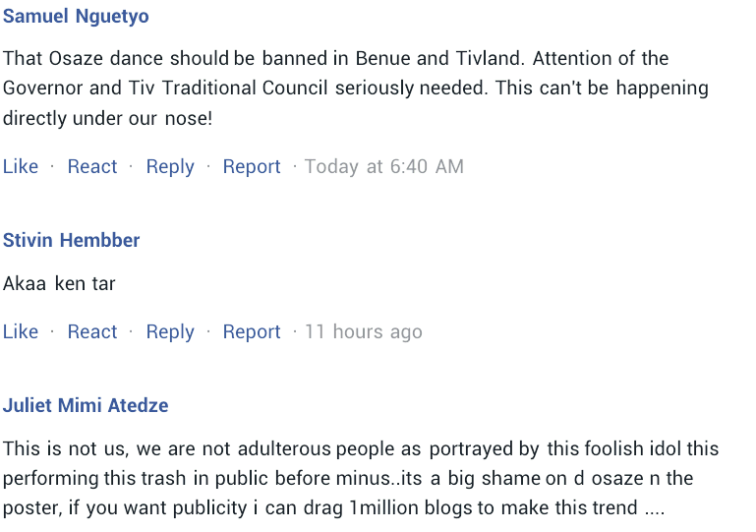Click the 'Akaa ken tar' comment text
This screenshot has width=756, height=532.
59,284
